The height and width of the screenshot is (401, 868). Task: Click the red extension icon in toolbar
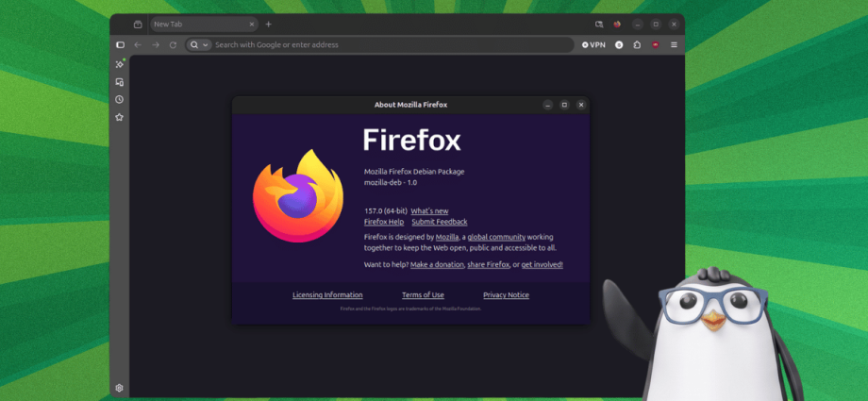pos(656,45)
